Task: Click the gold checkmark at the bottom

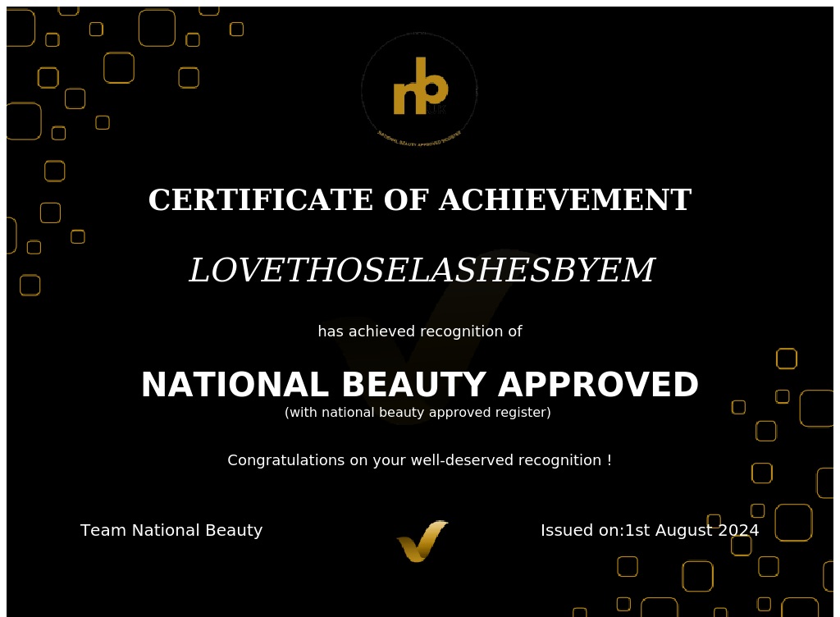Action: click(x=422, y=541)
